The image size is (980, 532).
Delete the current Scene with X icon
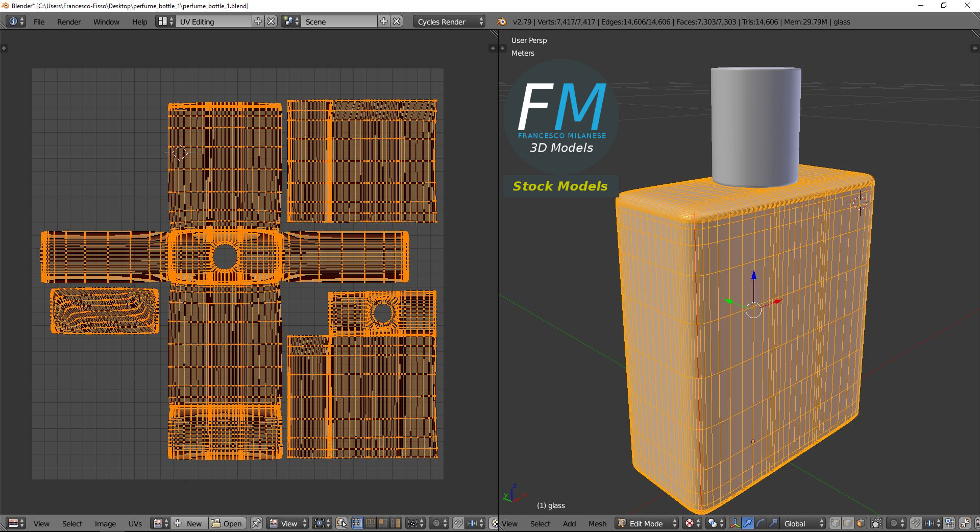click(397, 21)
